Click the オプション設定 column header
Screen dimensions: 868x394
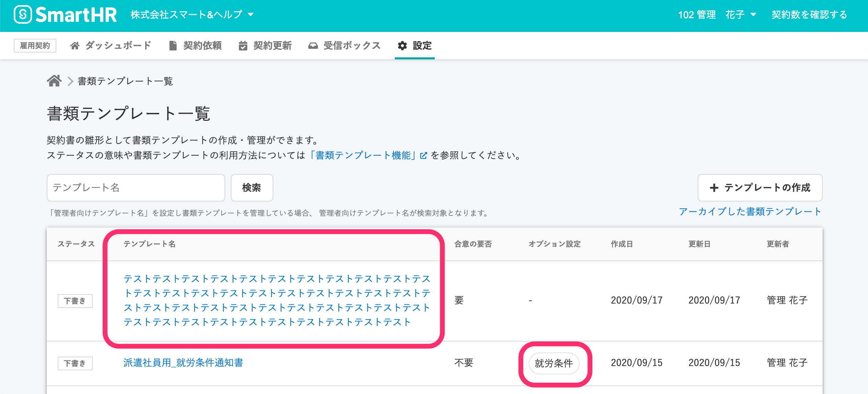(x=555, y=244)
